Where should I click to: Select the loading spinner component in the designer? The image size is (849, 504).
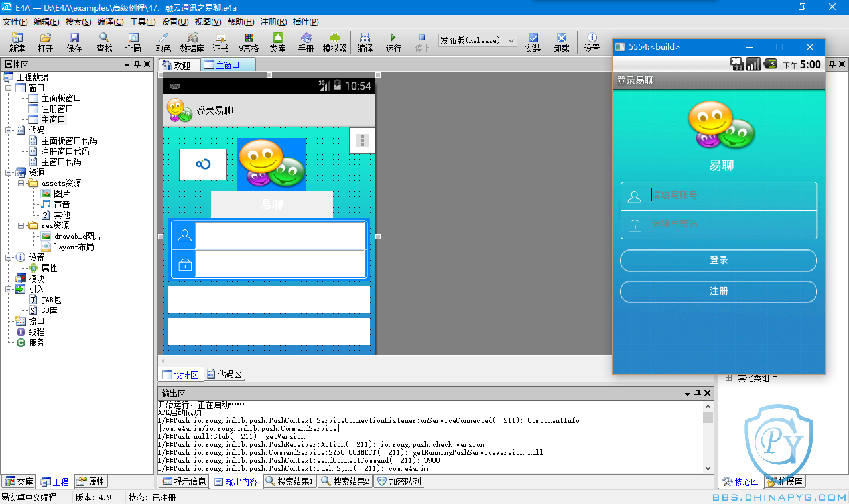tap(203, 164)
